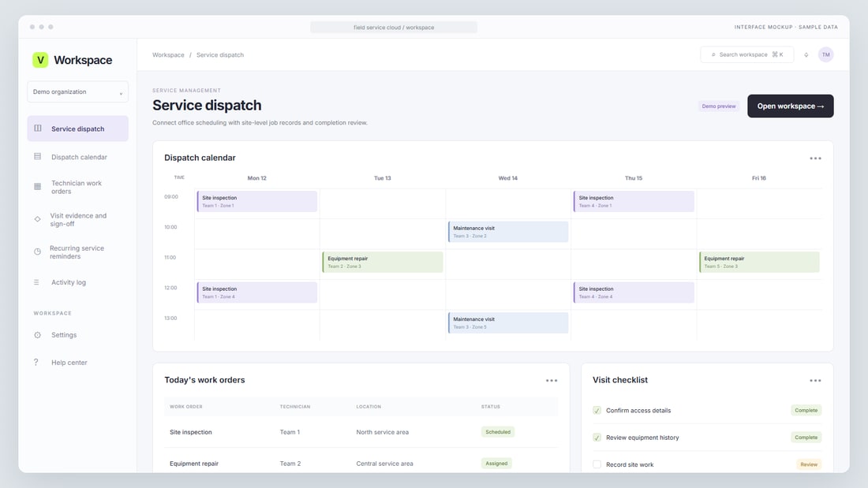Expand the Demo organization dropdown

[77, 92]
